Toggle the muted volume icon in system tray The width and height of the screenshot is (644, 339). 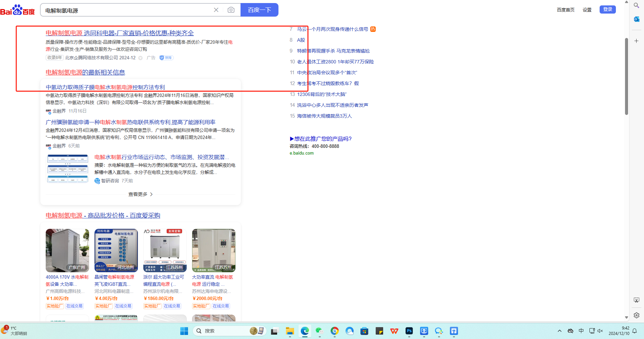pyautogui.click(x=600, y=331)
